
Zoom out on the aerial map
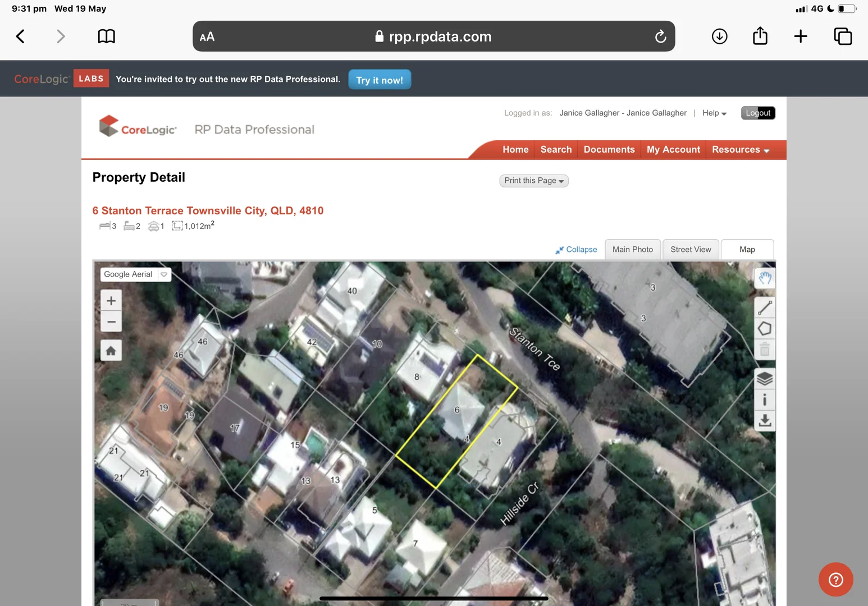point(111,322)
